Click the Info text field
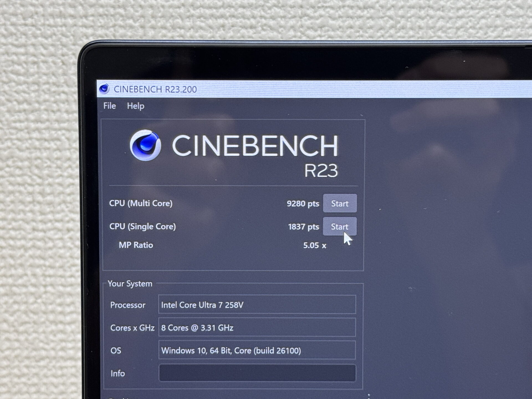This screenshot has height=399, width=532. click(257, 373)
